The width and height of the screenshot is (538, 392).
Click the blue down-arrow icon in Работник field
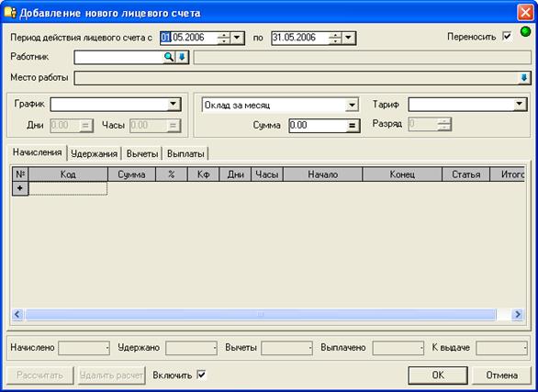(182, 57)
